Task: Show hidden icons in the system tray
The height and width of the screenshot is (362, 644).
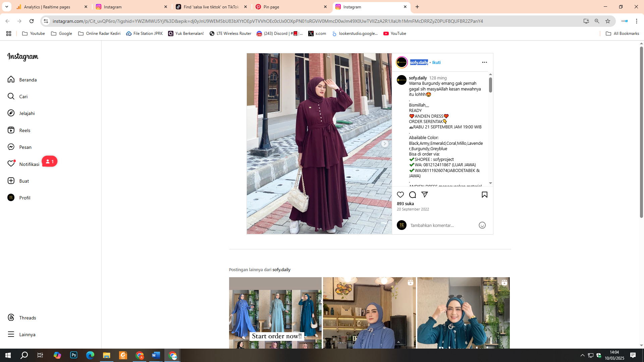Action: click(583, 355)
